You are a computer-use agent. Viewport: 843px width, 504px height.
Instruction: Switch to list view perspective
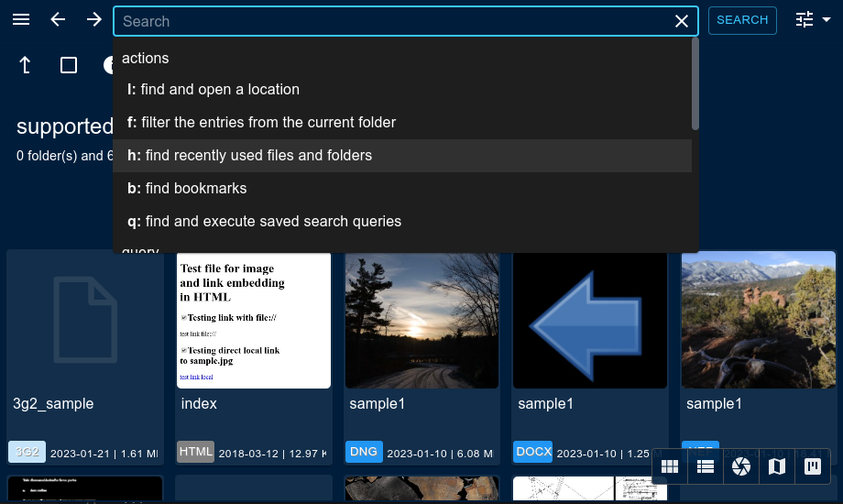point(706,466)
